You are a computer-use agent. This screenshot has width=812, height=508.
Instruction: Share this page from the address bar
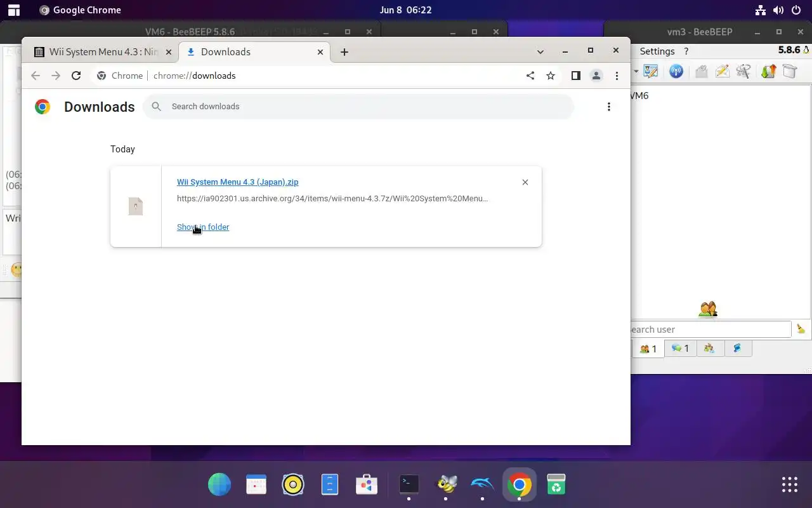click(x=530, y=76)
